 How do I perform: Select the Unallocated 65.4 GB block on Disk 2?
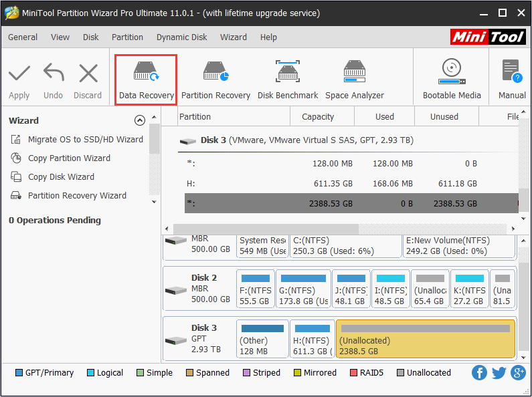pyautogui.click(x=430, y=289)
